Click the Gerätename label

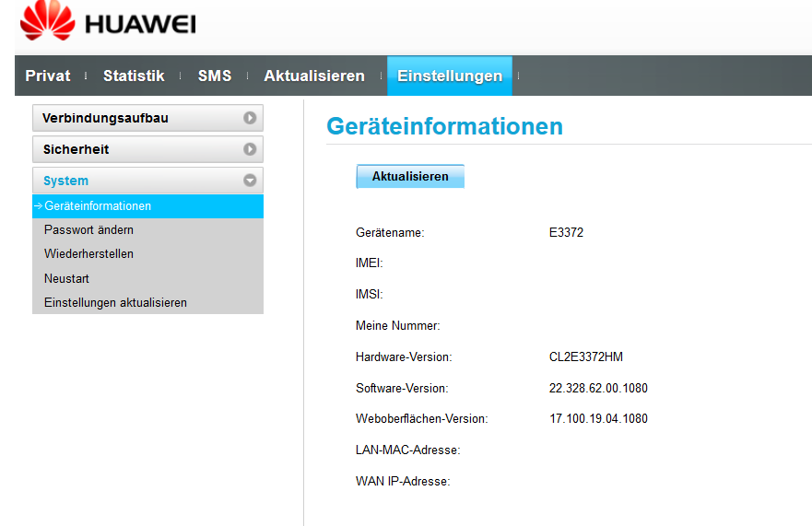[390, 232]
